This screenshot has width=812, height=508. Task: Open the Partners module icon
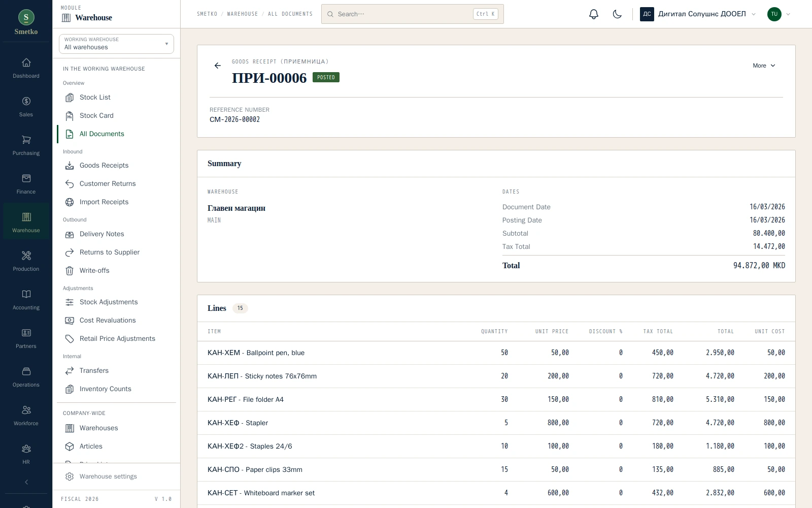[26, 338]
